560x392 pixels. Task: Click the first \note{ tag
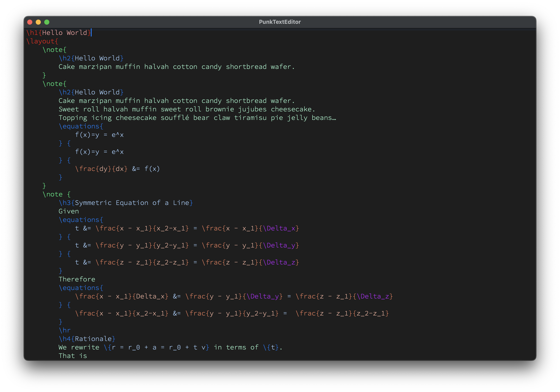tap(54, 50)
